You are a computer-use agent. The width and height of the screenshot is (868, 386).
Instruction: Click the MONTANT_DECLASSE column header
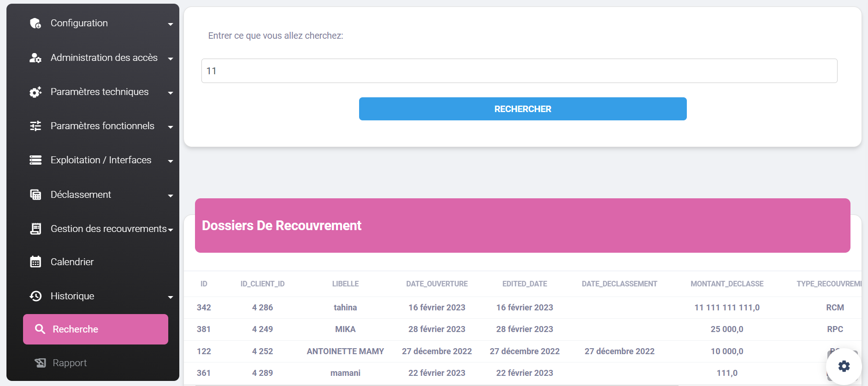click(x=726, y=284)
